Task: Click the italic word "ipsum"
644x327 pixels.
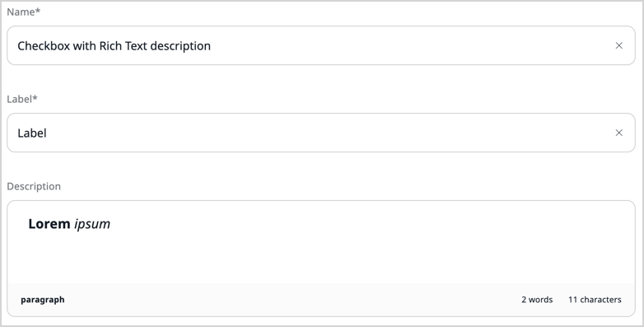Action: point(92,224)
